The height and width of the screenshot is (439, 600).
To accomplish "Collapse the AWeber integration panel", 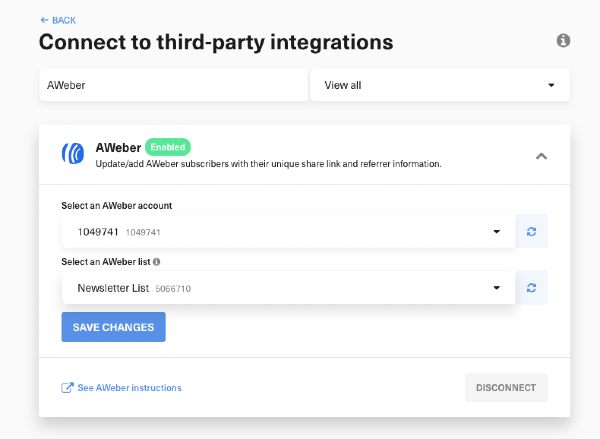I will (541, 155).
